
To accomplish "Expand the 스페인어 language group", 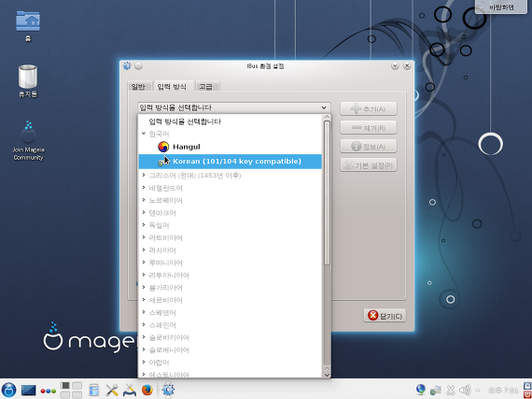I will tap(144, 325).
